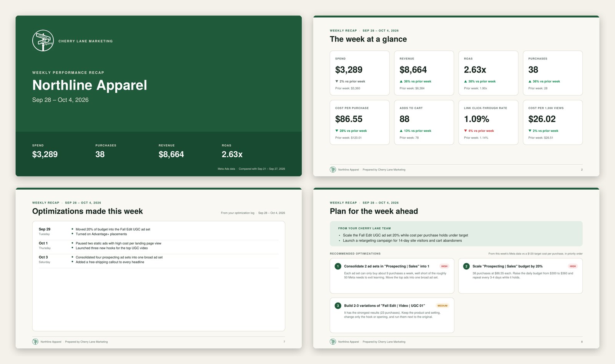Click "Recommended Optimizations" section label

pyautogui.click(x=355, y=254)
